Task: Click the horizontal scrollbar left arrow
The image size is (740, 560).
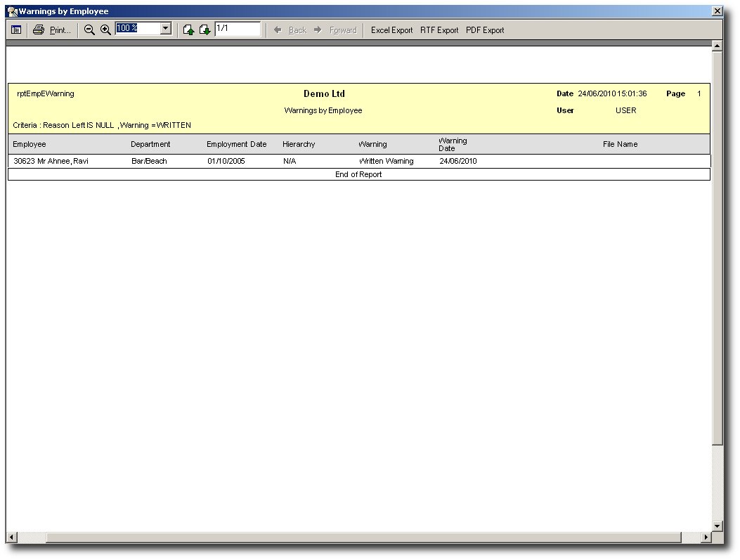Action: [x=11, y=538]
